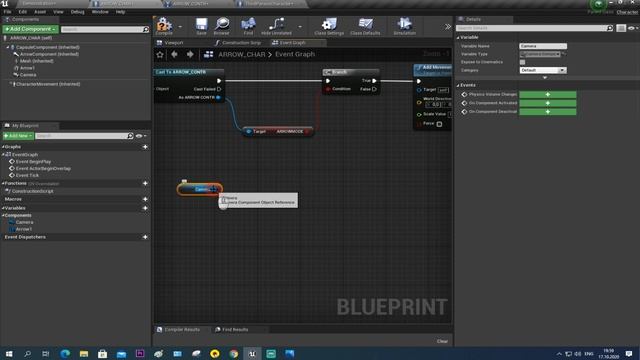Add a new function with the plus icon
This screenshot has width=640, height=360.
(145, 184)
